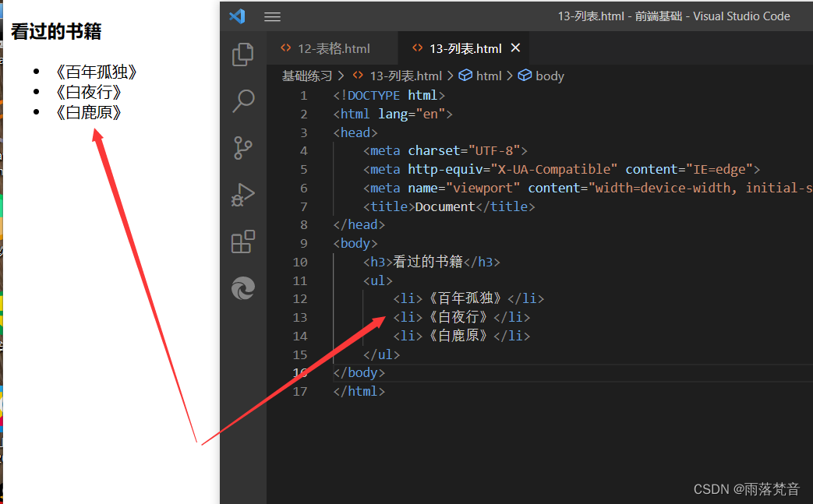Click the title Document line
This screenshot has height=504, width=813.
[x=449, y=206]
